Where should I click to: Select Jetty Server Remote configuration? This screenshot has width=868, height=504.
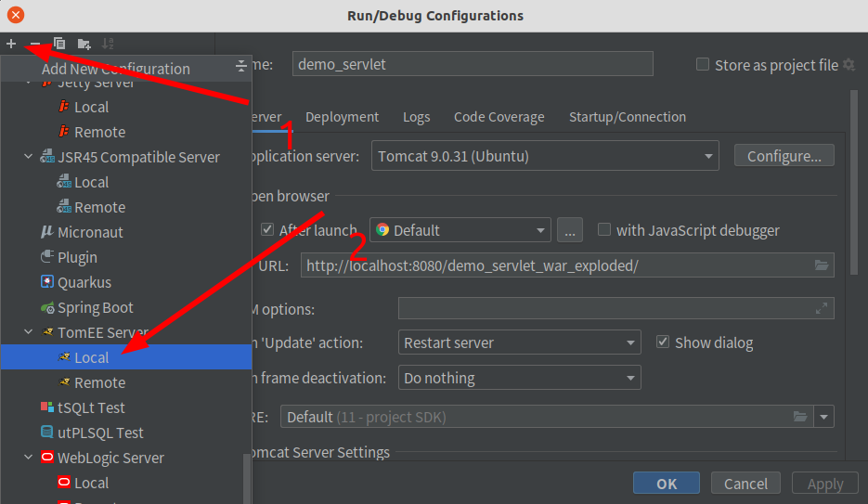tap(126, 132)
